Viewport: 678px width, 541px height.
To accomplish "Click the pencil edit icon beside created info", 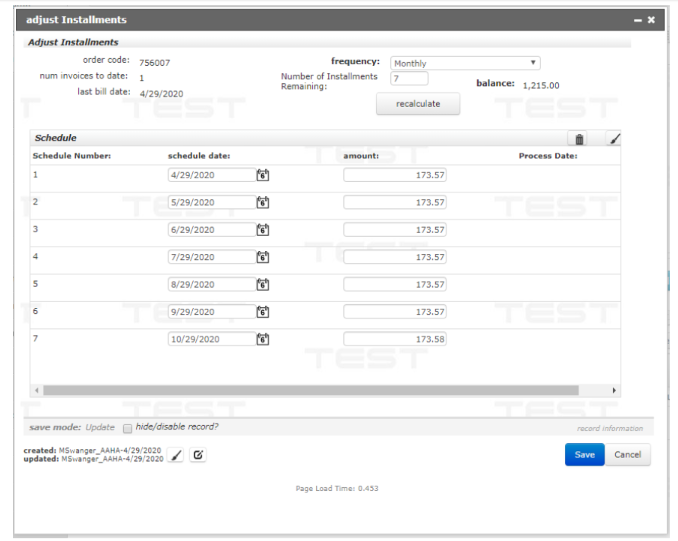I will click(177, 455).
